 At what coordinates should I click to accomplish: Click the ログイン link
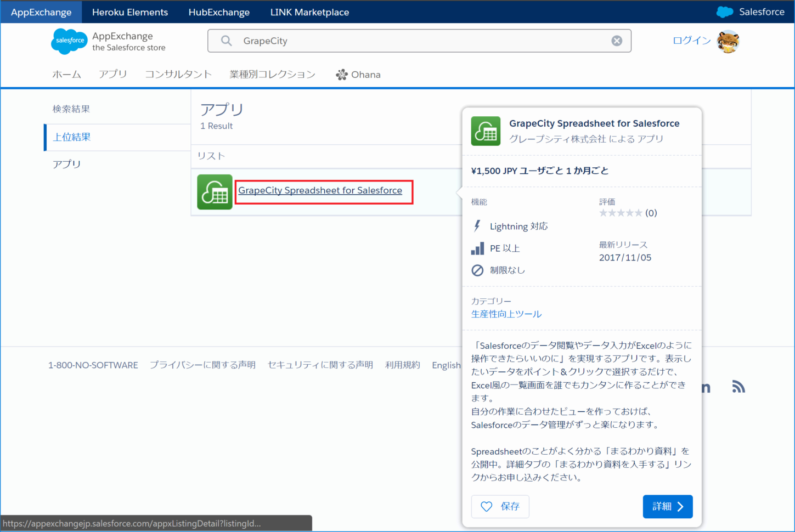[x=691, y=41]
